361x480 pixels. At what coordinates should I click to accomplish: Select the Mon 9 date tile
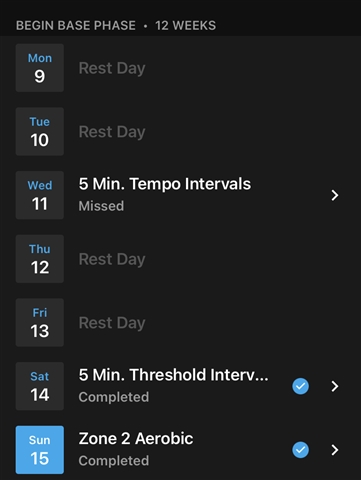pos(40,68)
